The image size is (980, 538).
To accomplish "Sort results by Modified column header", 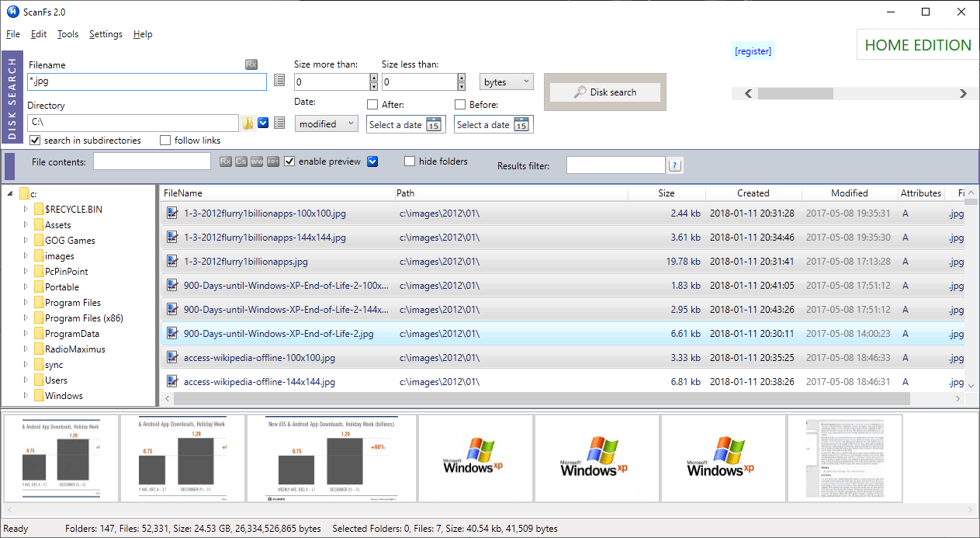I will 850,193.
